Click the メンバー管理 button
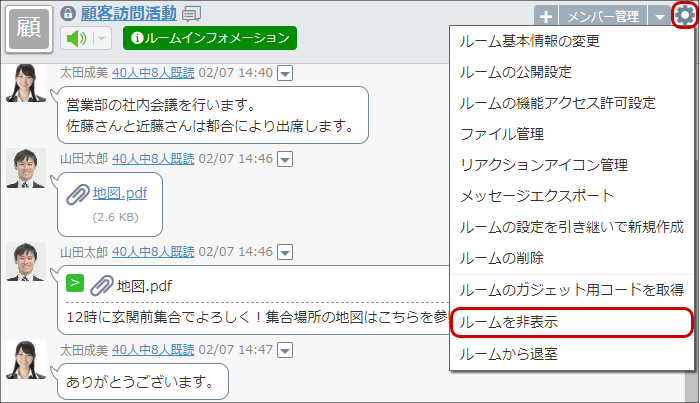Screen dimensions: 700x403 pyautogui.click(x=603, y=17)
